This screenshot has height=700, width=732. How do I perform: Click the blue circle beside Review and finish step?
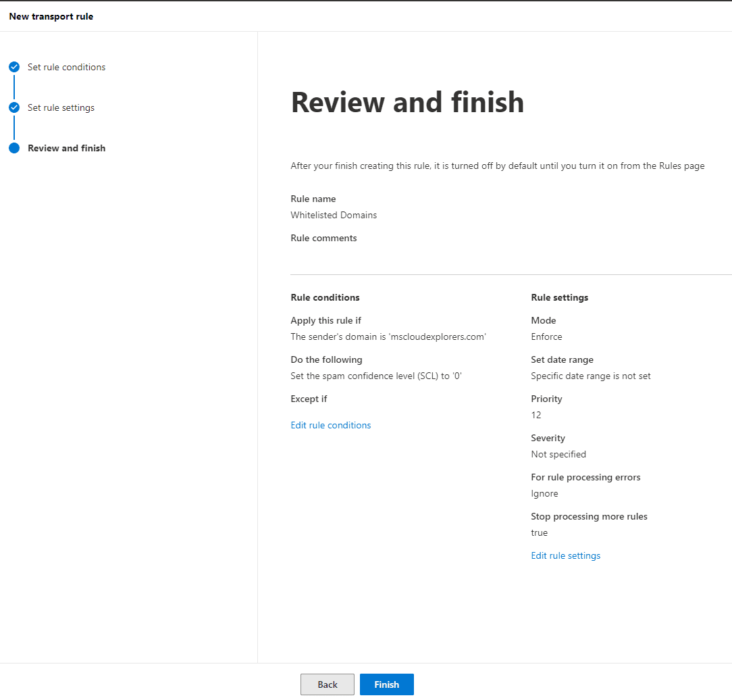tap(14, 148)
